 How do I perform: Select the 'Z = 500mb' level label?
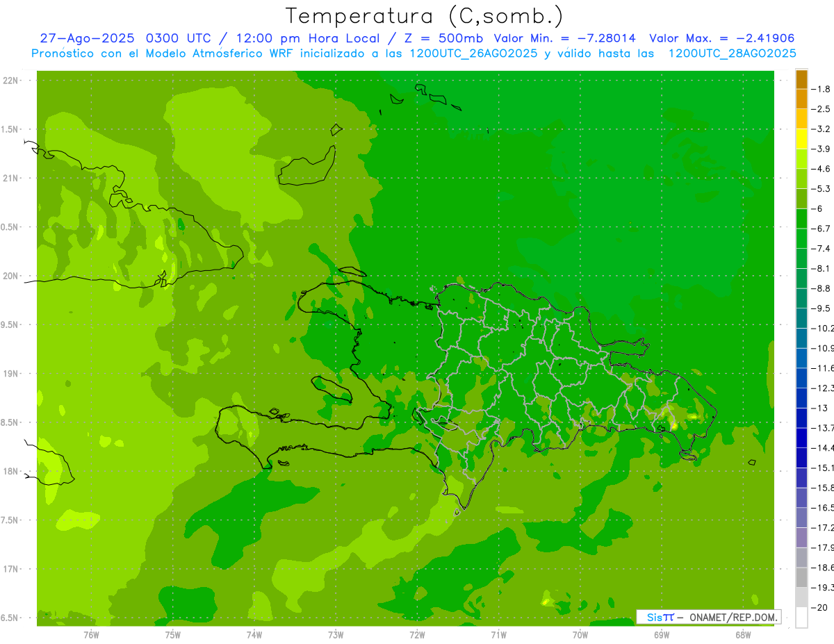(x=443, y=38)
